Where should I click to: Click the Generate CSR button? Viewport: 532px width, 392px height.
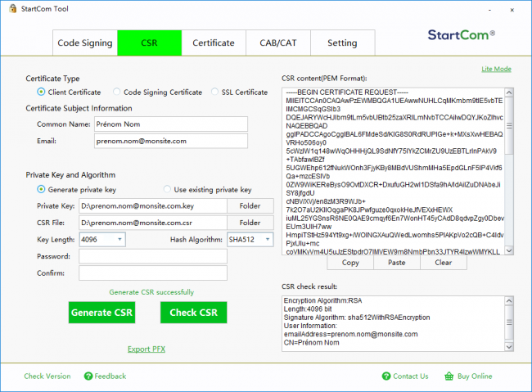pyautogui.click(x=101, y=313)
